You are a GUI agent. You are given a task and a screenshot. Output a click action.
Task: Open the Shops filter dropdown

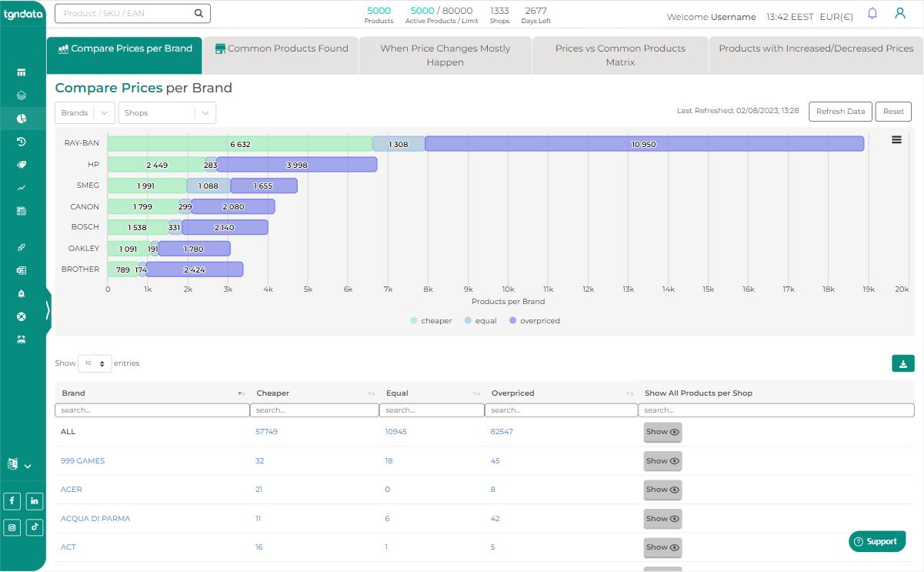point(167,112)
